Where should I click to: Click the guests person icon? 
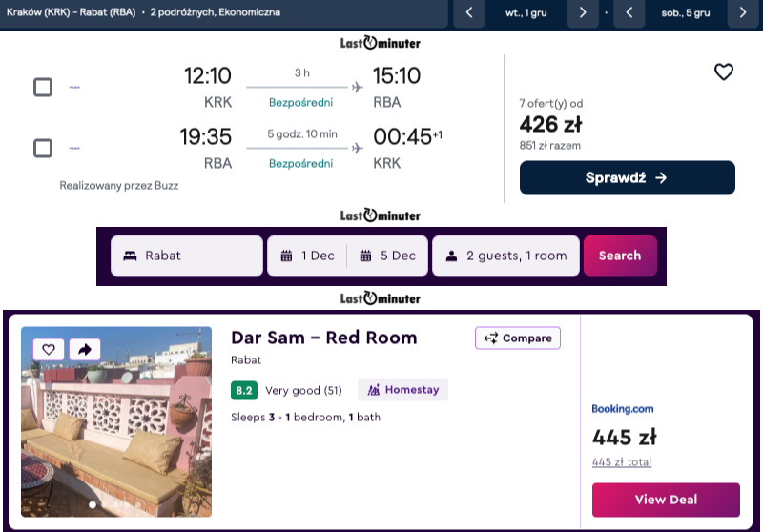(451, 256)
